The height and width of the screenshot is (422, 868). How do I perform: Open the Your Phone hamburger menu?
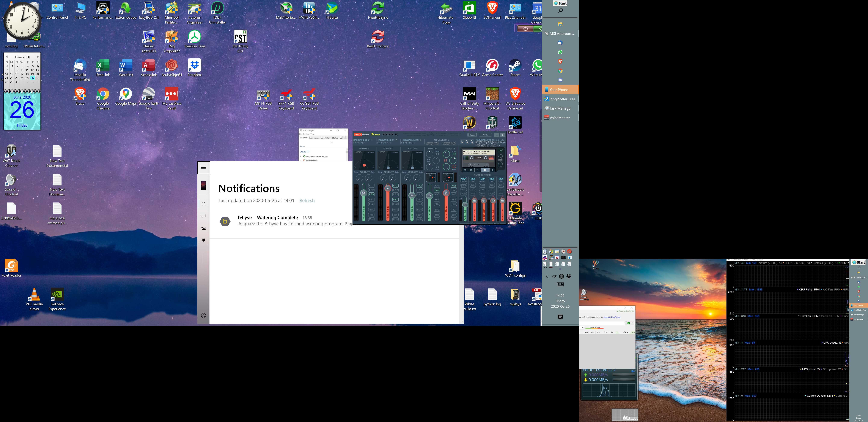tap(204, 167)
